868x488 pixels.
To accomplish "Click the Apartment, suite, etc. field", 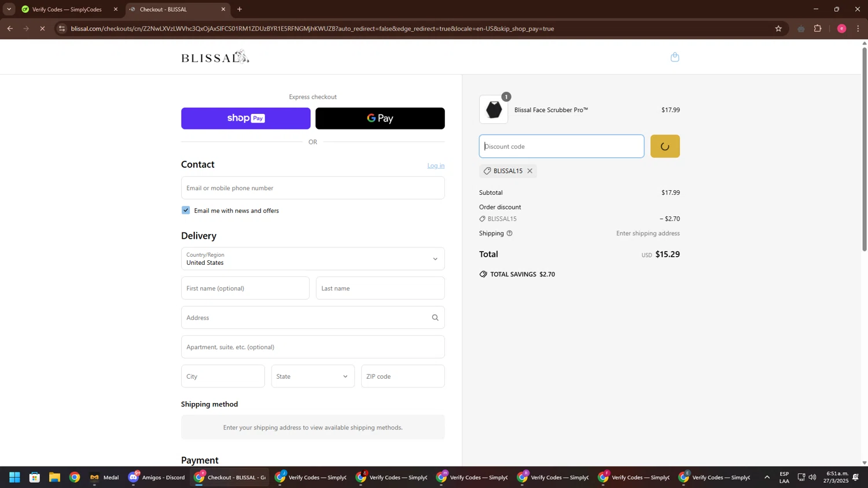I will click(x=312, y=347).
